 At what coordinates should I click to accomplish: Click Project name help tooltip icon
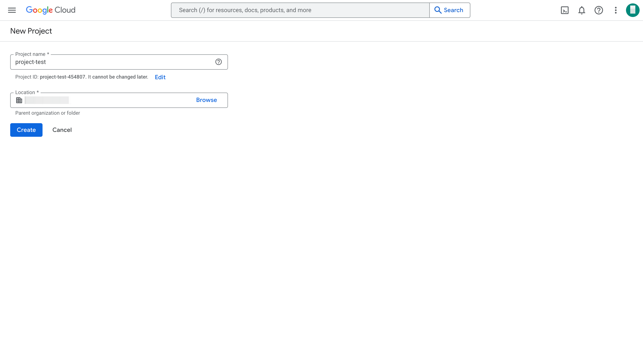coord(219,62)
